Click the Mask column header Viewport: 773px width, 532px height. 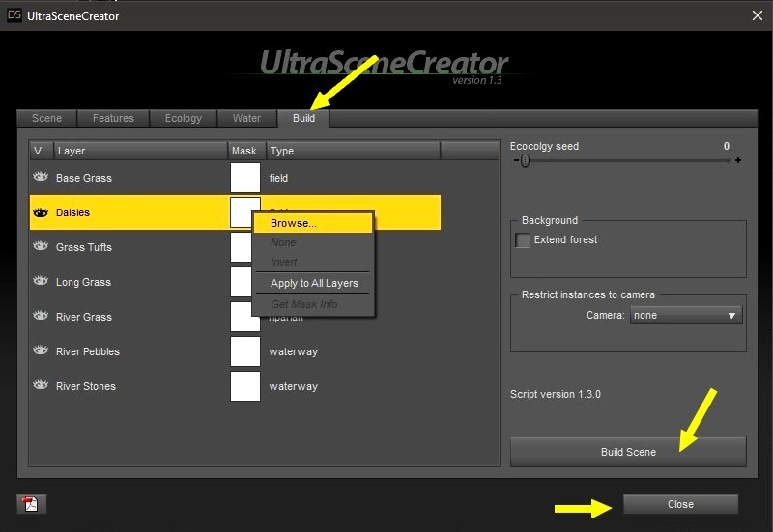pos(247,151)
